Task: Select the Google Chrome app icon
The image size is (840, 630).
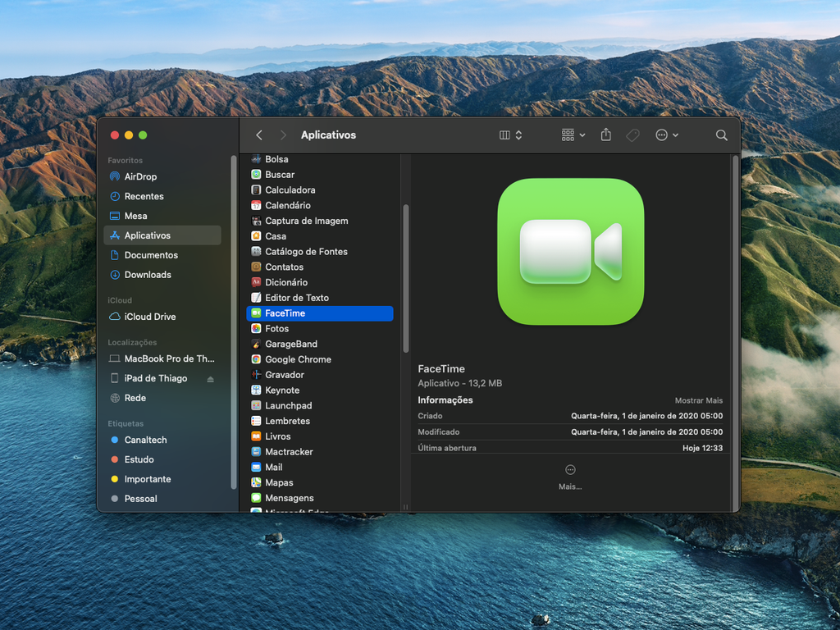Action: click(256, 359)
